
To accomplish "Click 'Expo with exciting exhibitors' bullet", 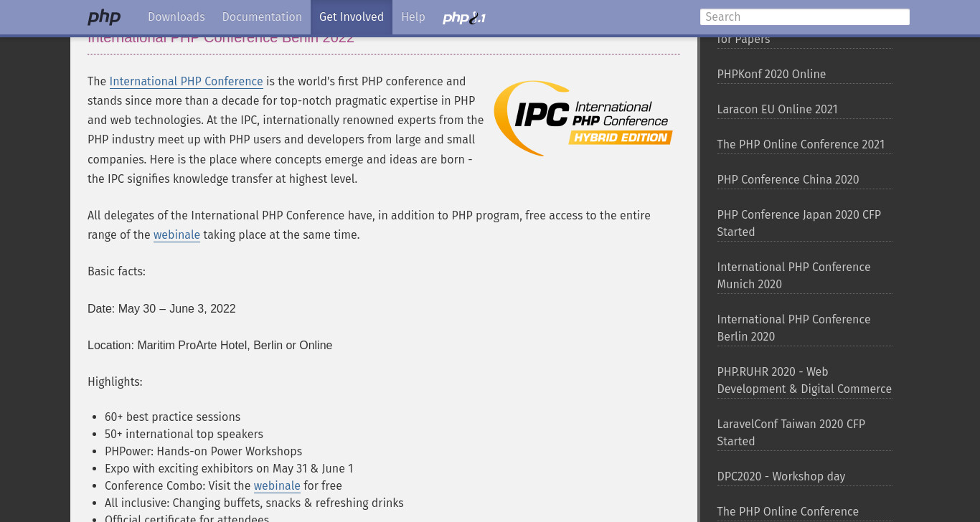I will 229,469.
